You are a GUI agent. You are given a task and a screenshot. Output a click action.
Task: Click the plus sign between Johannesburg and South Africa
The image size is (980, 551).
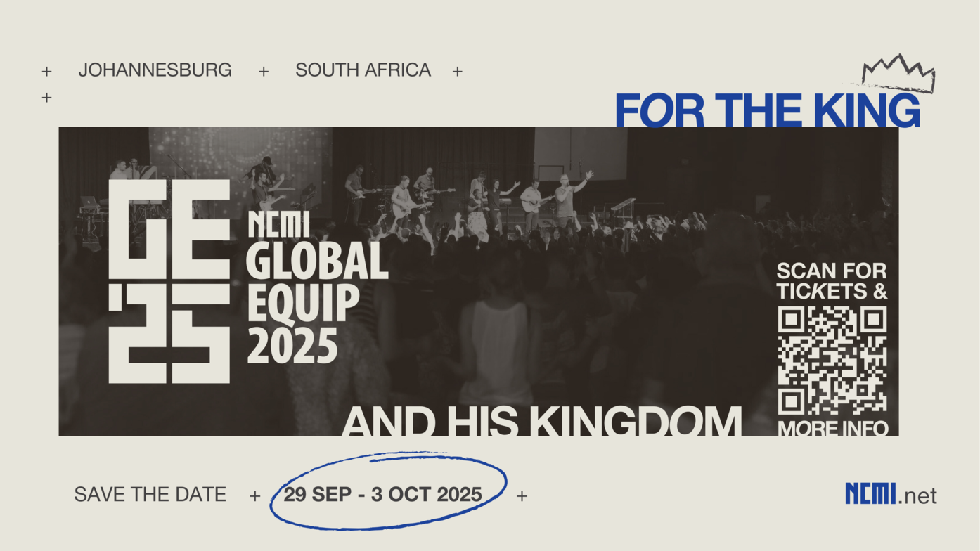coord(264,71)
